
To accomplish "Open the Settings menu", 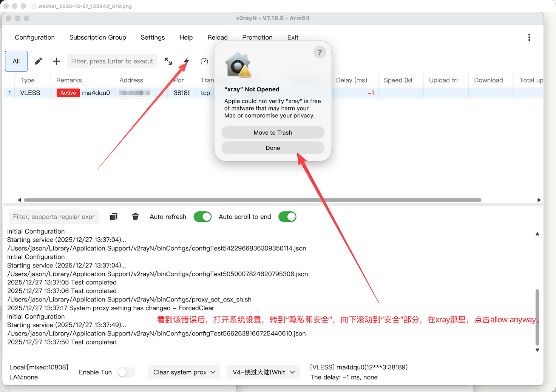I will [x=153, y=37].
